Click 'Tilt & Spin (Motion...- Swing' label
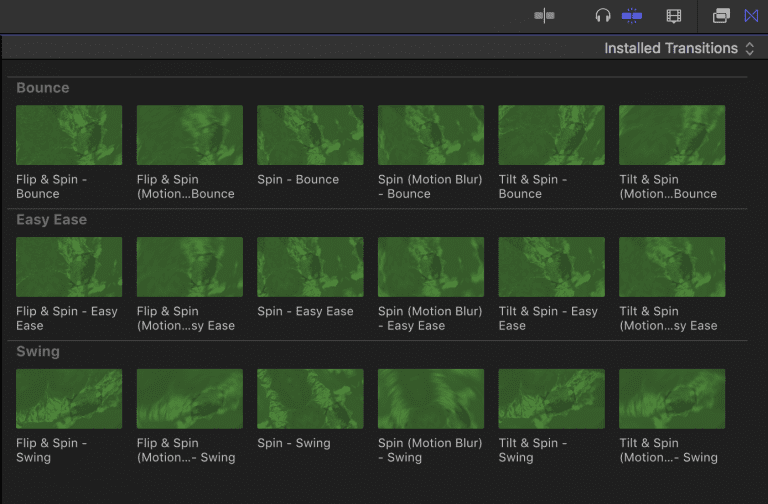This screenshot has width=768, height=504. (x=669, y=450)
